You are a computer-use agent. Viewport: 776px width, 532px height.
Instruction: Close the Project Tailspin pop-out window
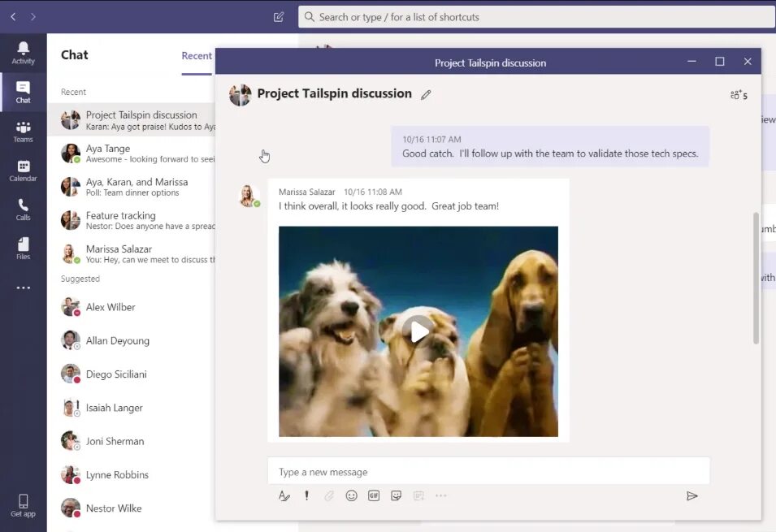pyautogui.click(x=748, y=62)
